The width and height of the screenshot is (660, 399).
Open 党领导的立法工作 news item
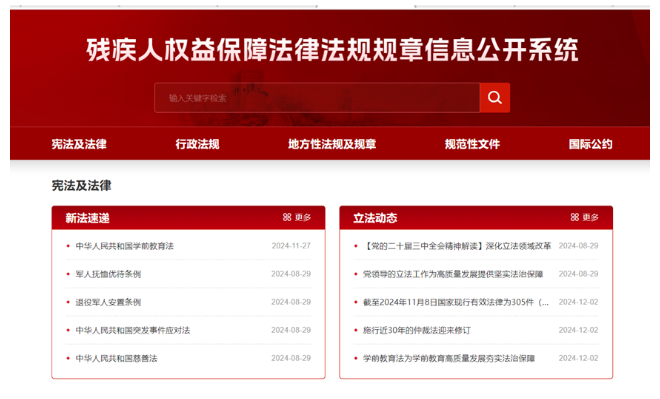(453, 274)
